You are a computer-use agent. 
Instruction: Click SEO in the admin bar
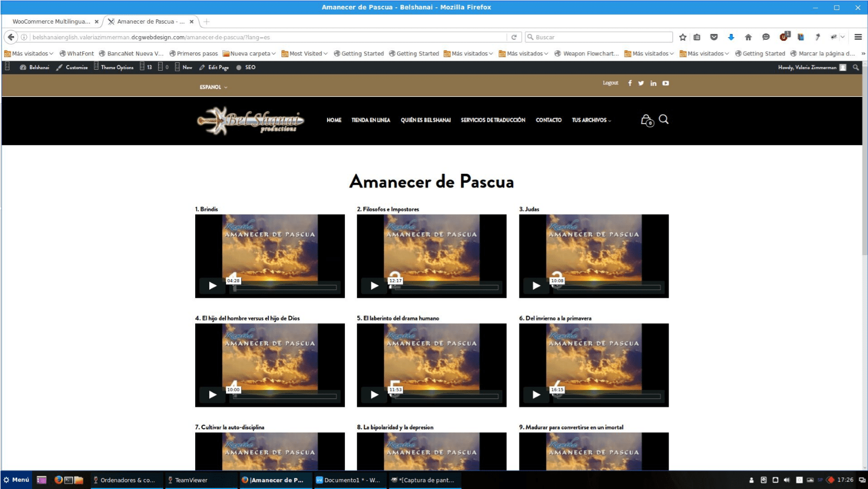[246, 68]
